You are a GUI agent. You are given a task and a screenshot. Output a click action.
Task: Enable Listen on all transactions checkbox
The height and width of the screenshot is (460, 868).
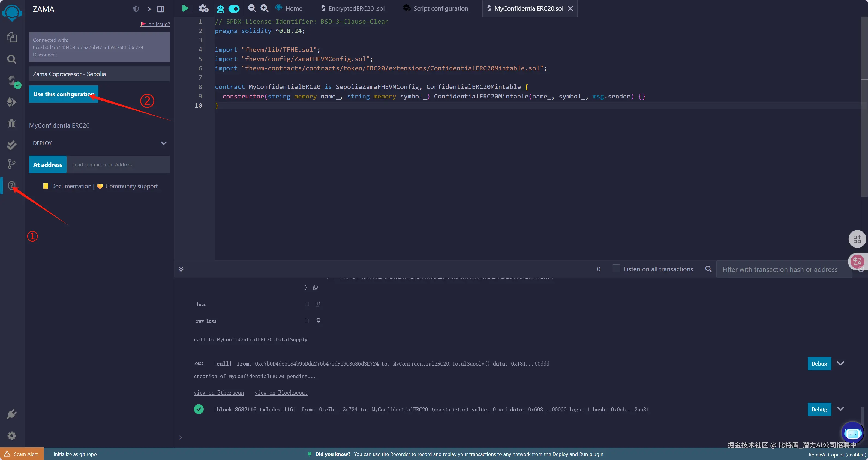[616, 269]
